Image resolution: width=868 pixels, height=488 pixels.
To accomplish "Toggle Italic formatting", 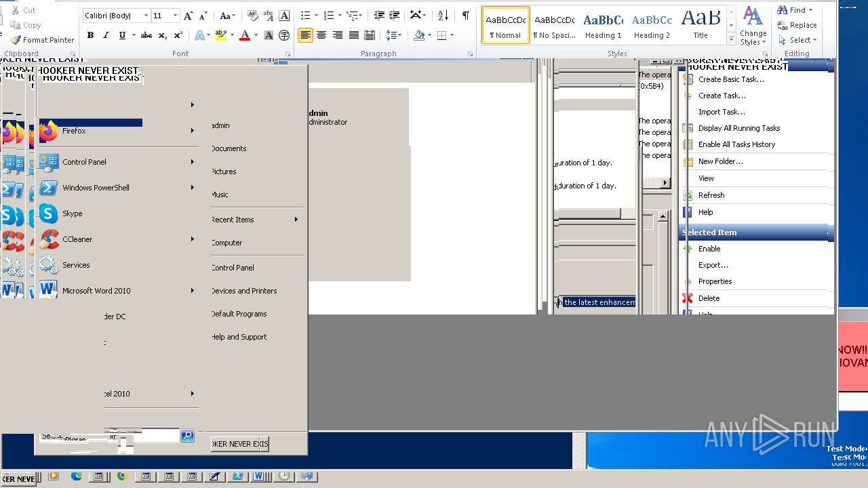I will coord(106,35).
